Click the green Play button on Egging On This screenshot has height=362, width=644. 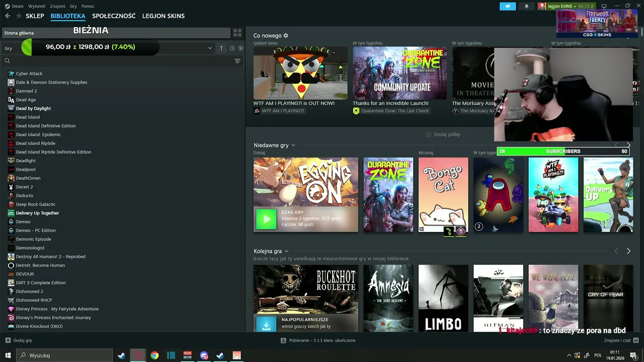tap(266, 219)
